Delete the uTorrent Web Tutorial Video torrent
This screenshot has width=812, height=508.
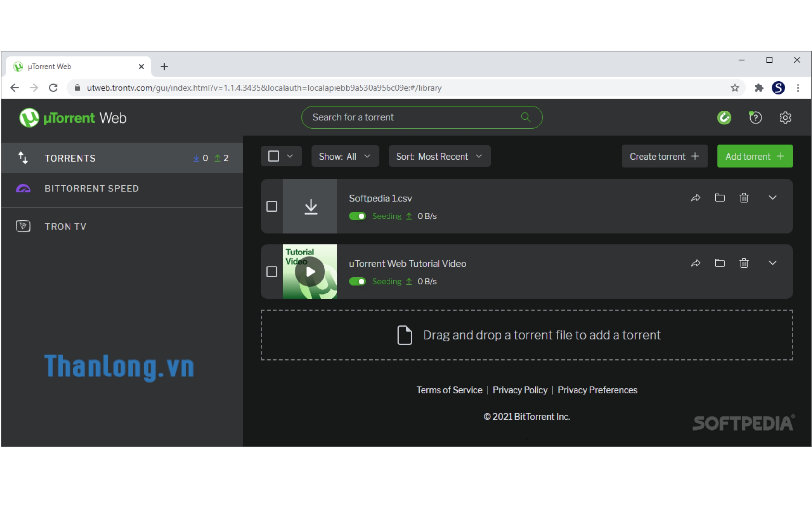pyautogui.click(x=744, y=263)
